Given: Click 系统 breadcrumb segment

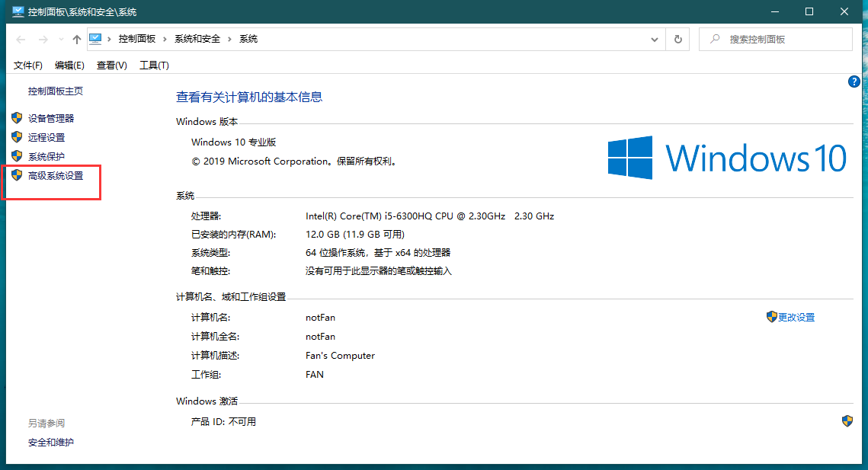Looking at the screenshot, I should click(248, 39).
